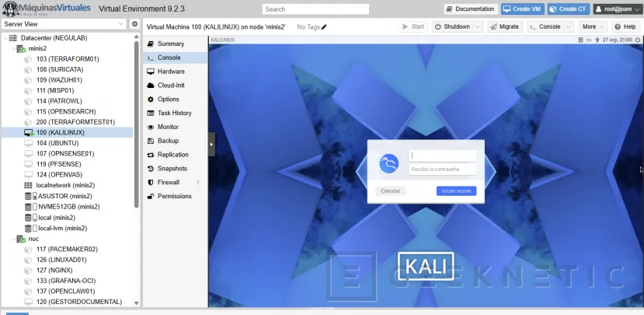644x315 pixels.
Task: Open the Console dropdown arrow
Action: pos(569,26)
